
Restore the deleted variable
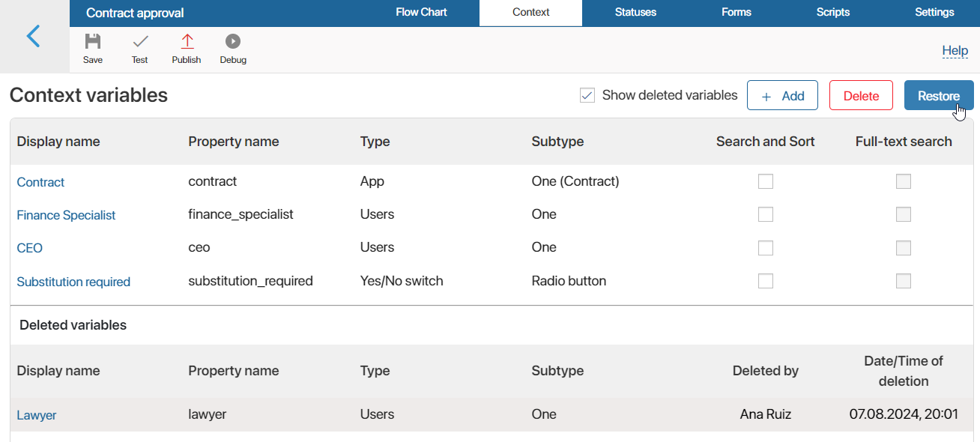tap(939, 95)
